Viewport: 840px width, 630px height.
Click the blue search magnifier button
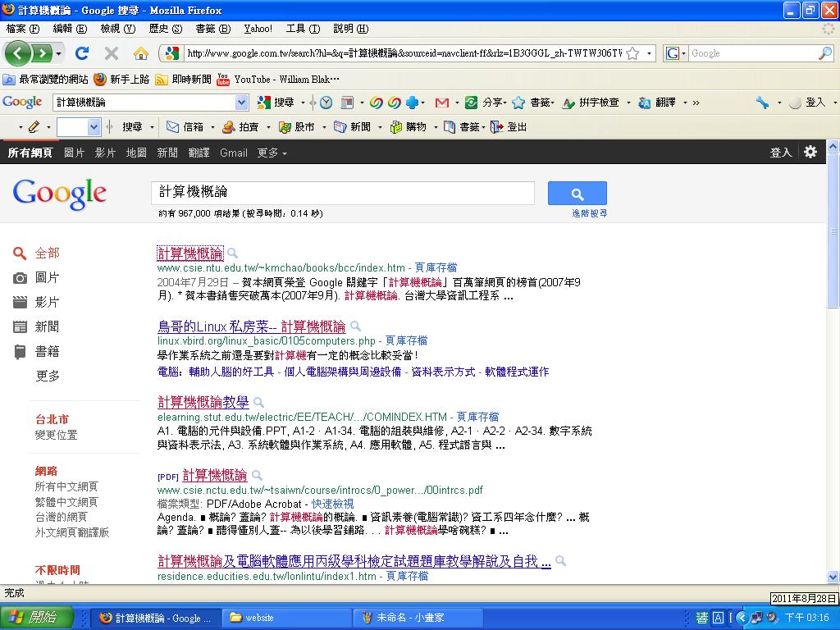click(x=577, y=193)
